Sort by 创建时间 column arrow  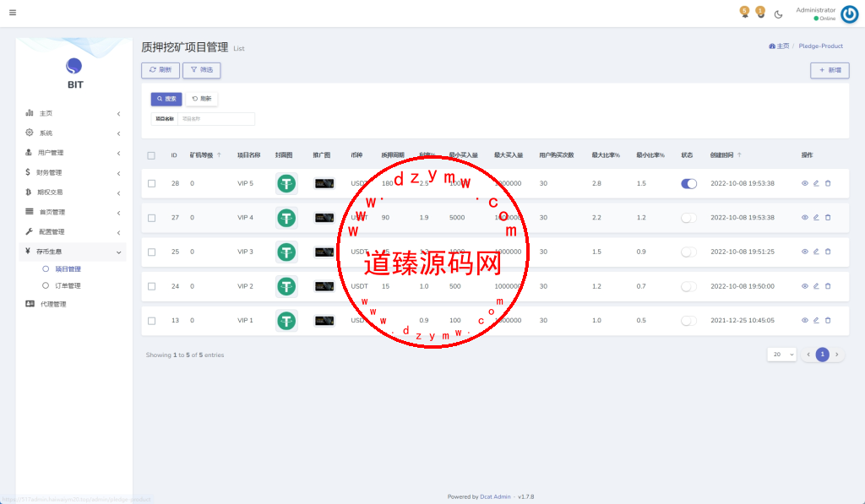pos(739,155)
